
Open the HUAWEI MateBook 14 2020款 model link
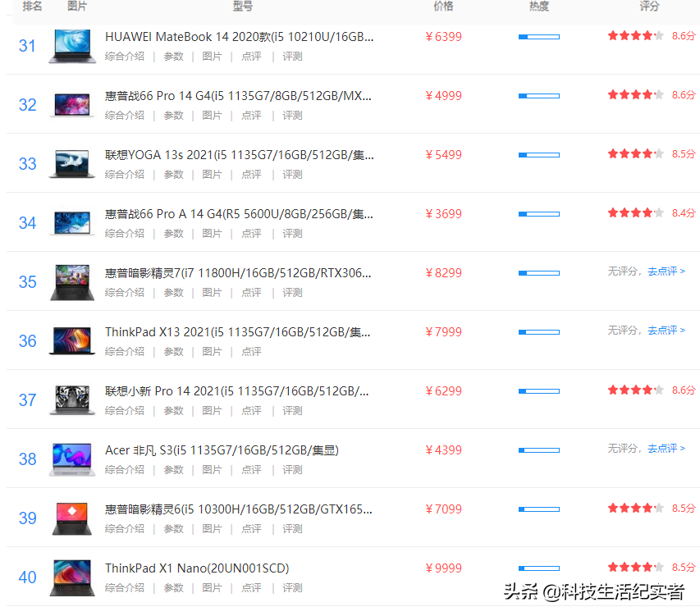pyautogui.click(x=240, y=37)
